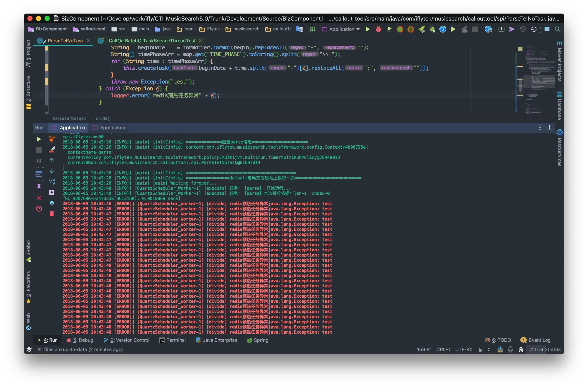588x388 pixels.
Task: Click the memory usage indicator 720 of 2048M
Action: tap(545, 349)
